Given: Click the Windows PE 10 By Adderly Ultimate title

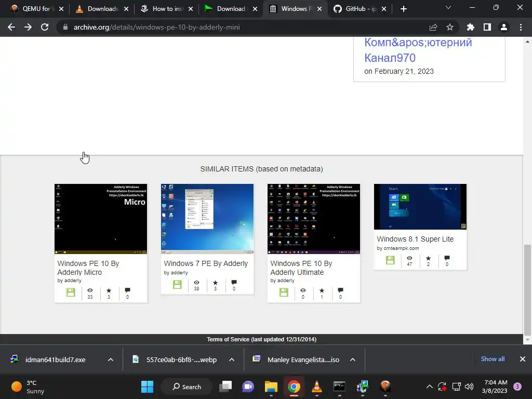Looking at the screenshot, I should tap(301, 268).
